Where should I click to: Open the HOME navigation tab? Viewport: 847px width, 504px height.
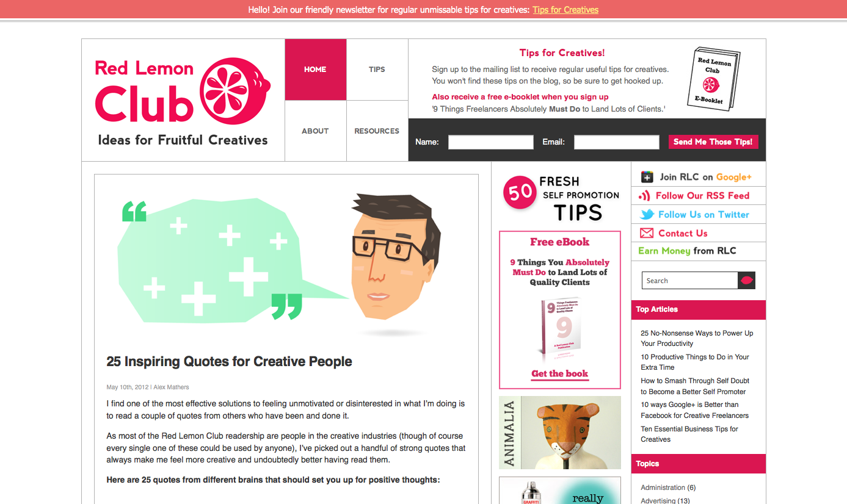point(315,70)
